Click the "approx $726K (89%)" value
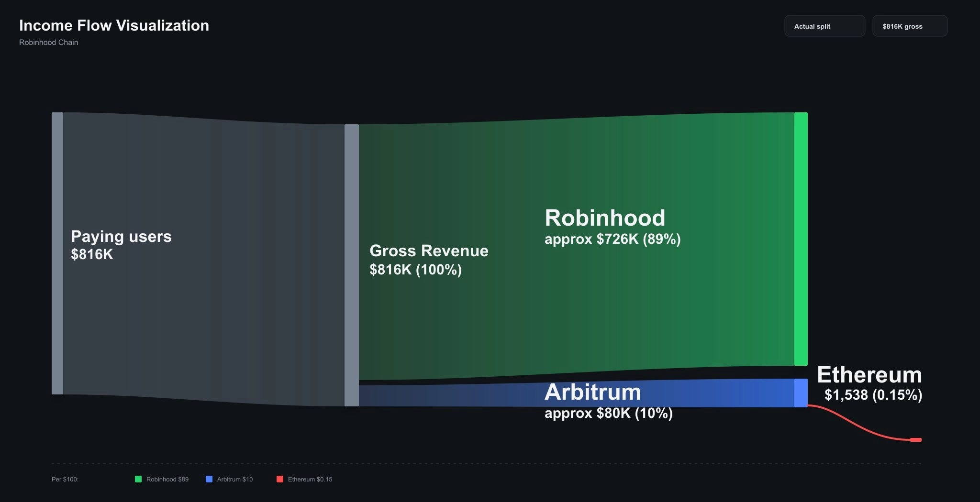This screenshot has height=502, width=980. [612, 239]
